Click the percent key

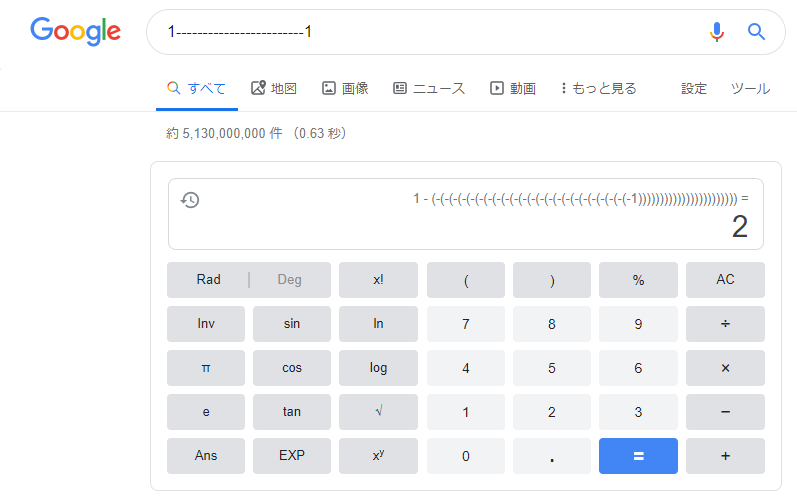click(638, 280)
